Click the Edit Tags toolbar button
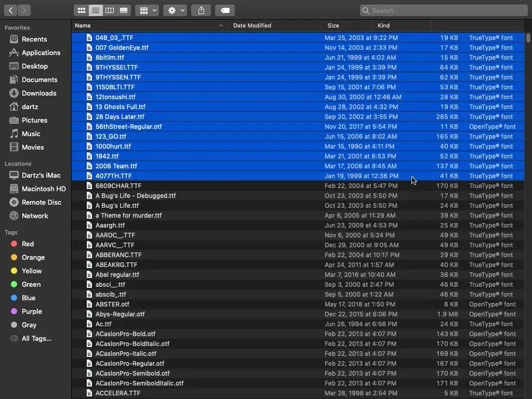Viewport: 532px width, 399px height. coord(225,10)
